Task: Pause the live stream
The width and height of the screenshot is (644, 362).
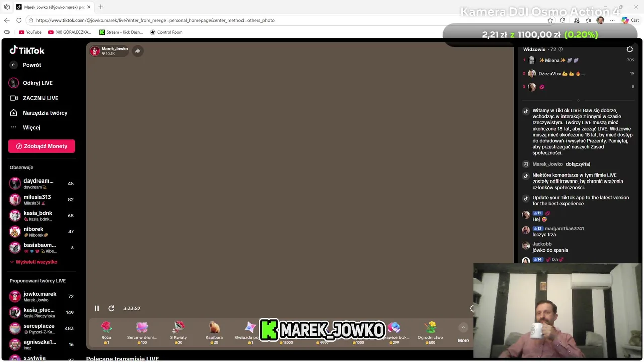Action: point(97,308)
